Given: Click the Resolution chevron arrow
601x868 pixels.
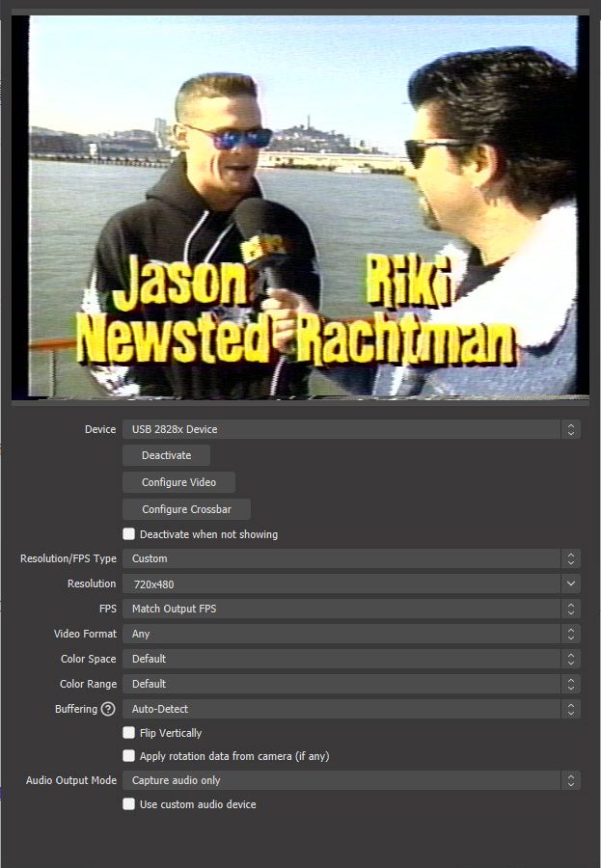Looking at the screenshot, I should (571, 583).
